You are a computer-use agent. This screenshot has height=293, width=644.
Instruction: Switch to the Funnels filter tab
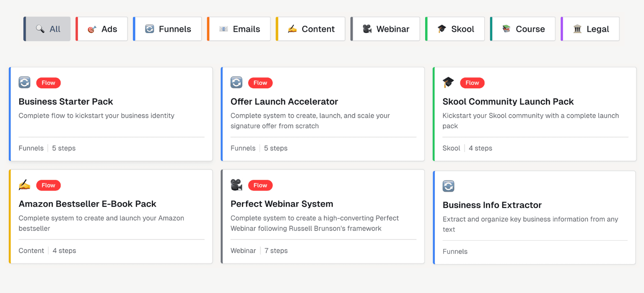167,28
